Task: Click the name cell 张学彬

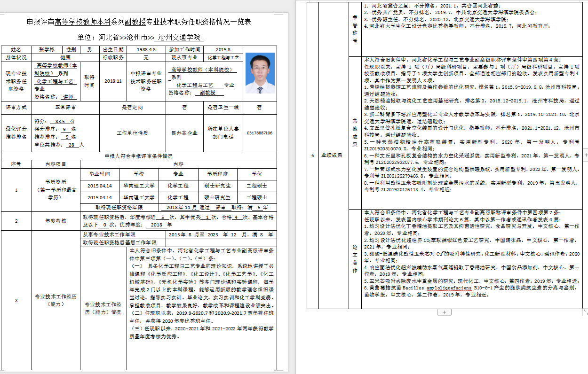Action: [x=47, y=50]
